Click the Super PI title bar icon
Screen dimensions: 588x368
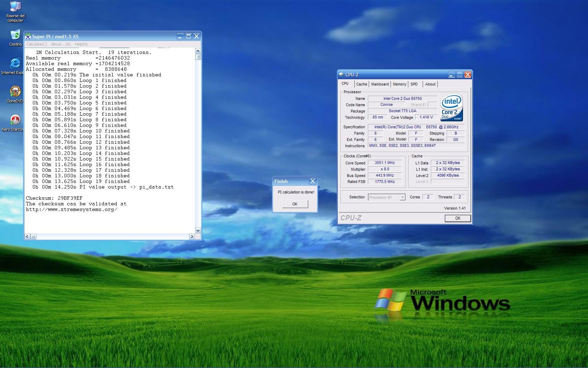(28, 36)
